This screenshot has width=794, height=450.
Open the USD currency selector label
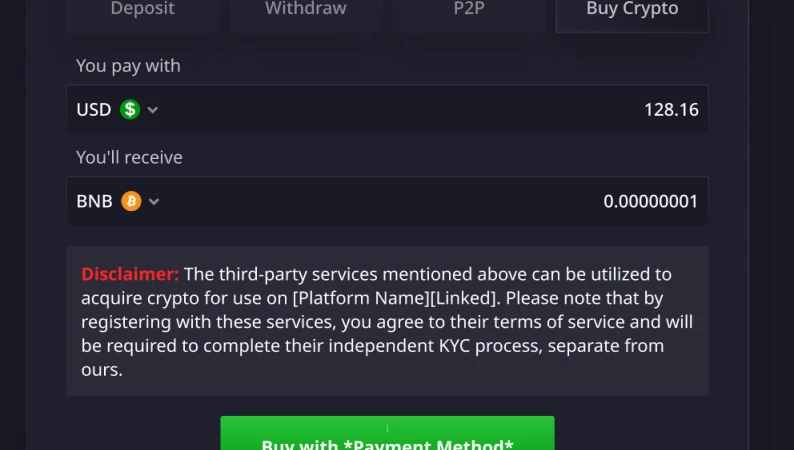94,109
